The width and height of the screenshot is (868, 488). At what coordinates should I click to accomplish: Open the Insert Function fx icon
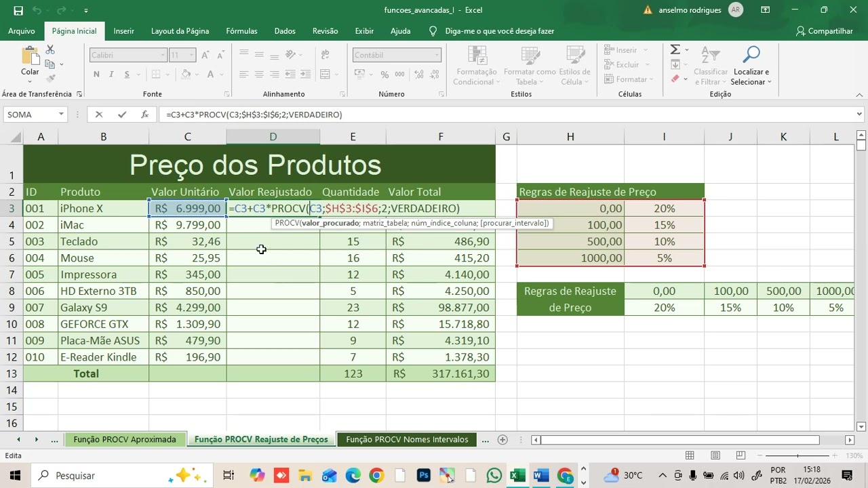[144, 115]
